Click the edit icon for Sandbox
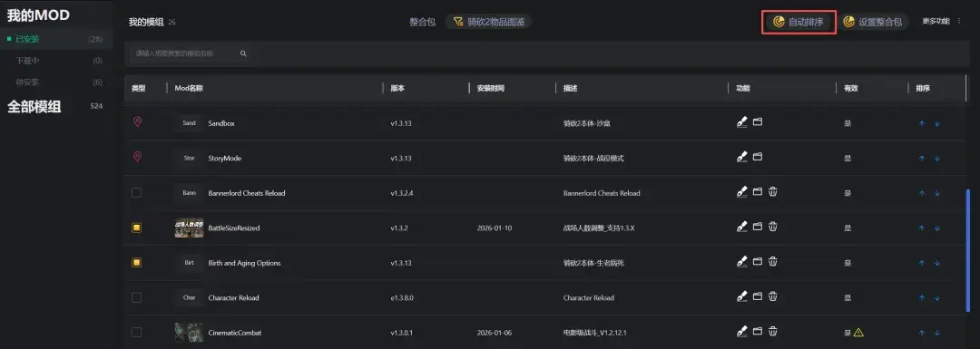The height and width of the screenshot is (349, 980). (742, 122)
